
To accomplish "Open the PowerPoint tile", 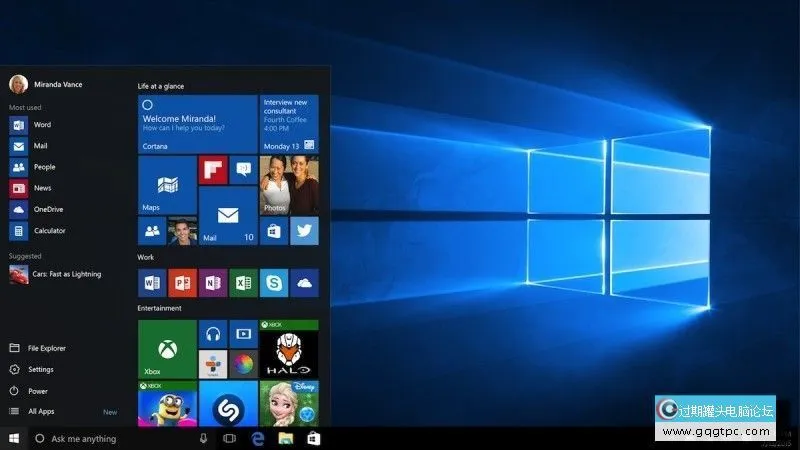I will click(x=182, y=283).
